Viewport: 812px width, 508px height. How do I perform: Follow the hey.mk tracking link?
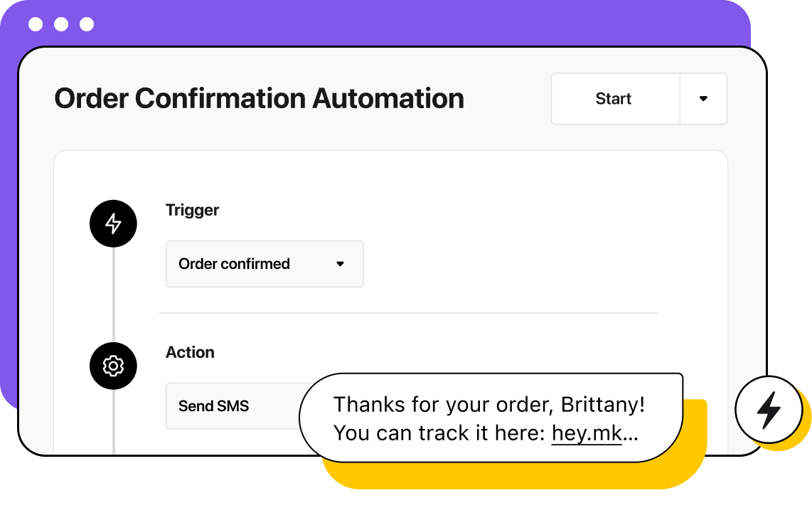click(x=587, y=433)
